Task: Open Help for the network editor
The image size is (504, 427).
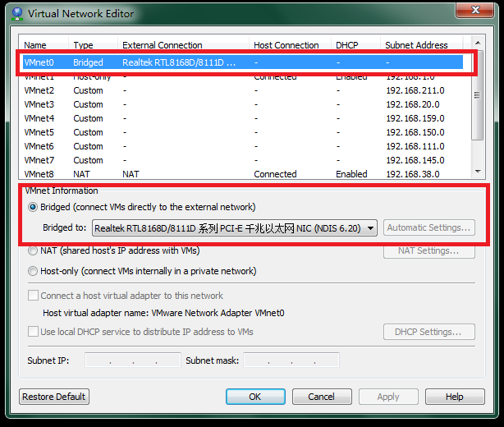Action: pyautogui.click(x=455, y=397)
